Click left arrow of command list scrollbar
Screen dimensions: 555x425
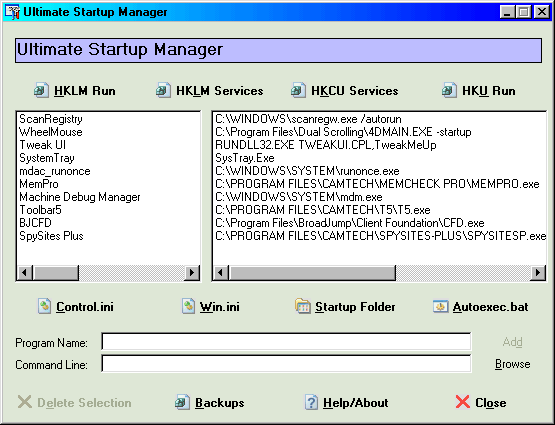[x=221, y=272]
